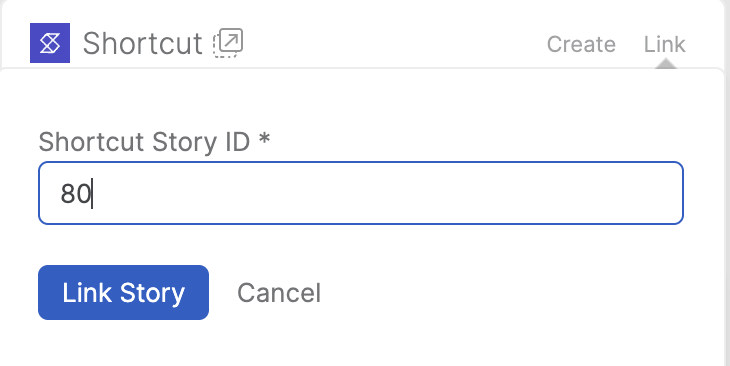
Task: Open the Create story option in header
Action: pyautogui.click(x=581, y=44)
